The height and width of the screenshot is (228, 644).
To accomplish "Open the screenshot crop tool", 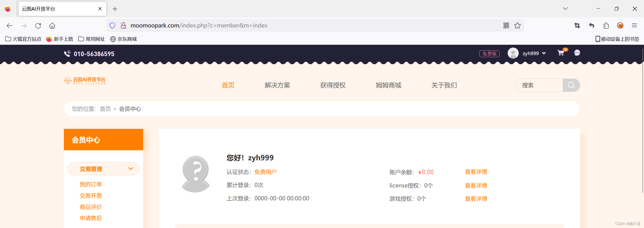I will pyautogui.click(x=577, y=25).
